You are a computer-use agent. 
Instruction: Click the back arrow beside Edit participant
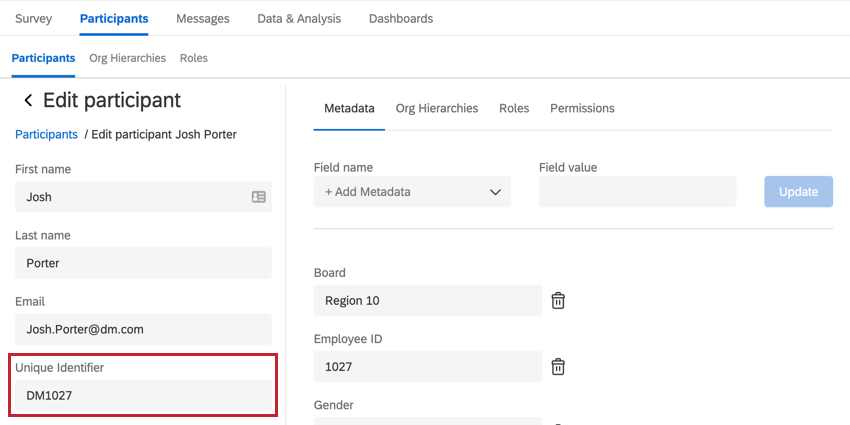tap(28, 100)
